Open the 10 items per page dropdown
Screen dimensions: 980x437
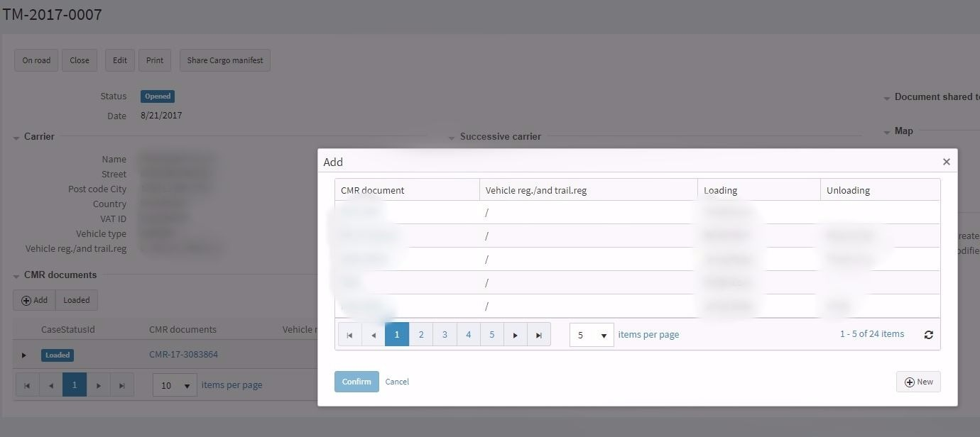point(175,385)
